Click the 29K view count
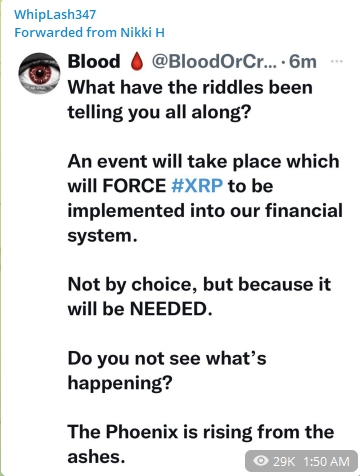360x476 pixels. pyautogui.click(x=284, y=461)
